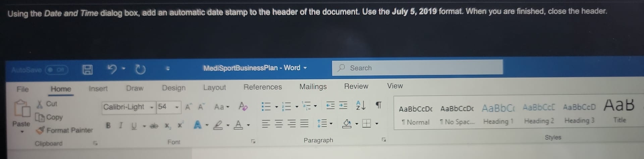The image size is (644, 159).
Task: Toggle Underline formatting
Action: pos(134,126)
